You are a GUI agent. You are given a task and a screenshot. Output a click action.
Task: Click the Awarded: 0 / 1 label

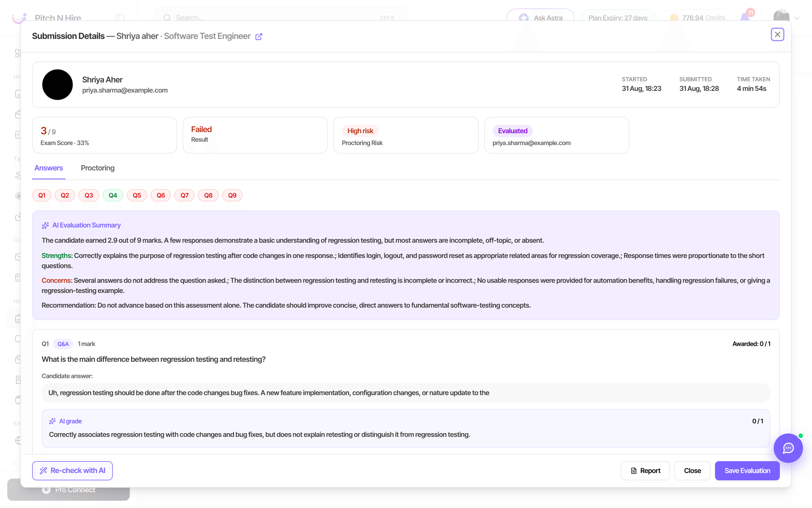click(751, 344)
